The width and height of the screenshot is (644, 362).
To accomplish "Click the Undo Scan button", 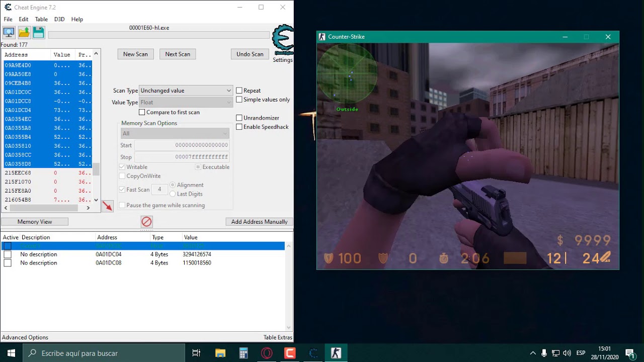I will pyautogui.click(x=250, y=54).
